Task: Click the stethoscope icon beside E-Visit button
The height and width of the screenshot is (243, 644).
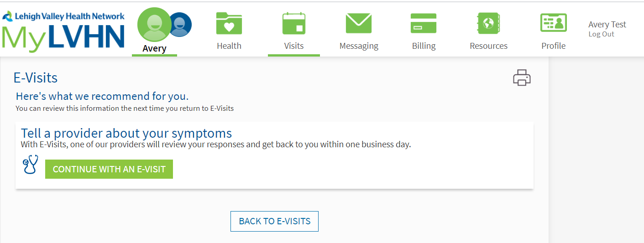Action: pyautogui.click(x=30, y=165)
